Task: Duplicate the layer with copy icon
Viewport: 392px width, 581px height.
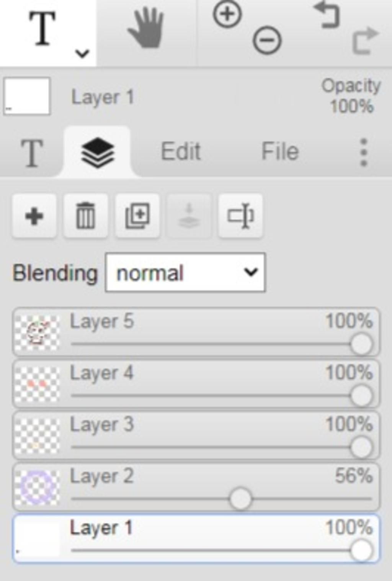Action: pyautogui.click(x=137, y=216)
